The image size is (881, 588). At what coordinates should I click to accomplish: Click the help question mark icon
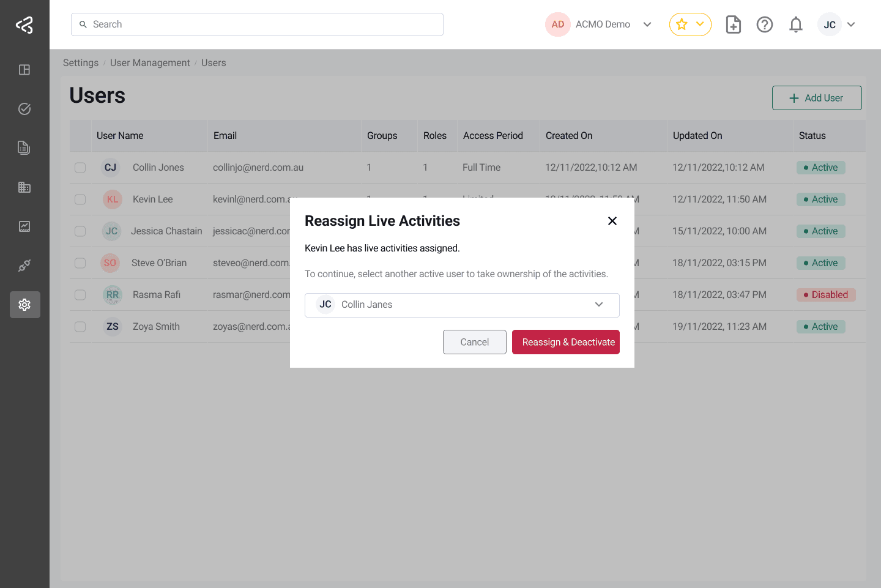point(764,24)
